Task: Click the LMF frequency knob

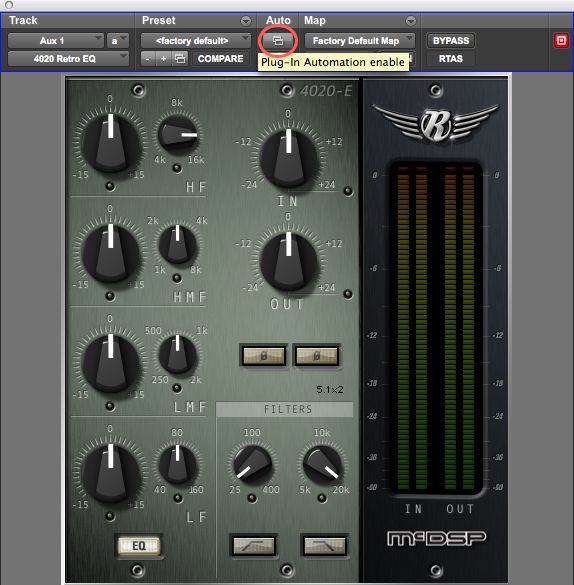Action: pos(178,354)
